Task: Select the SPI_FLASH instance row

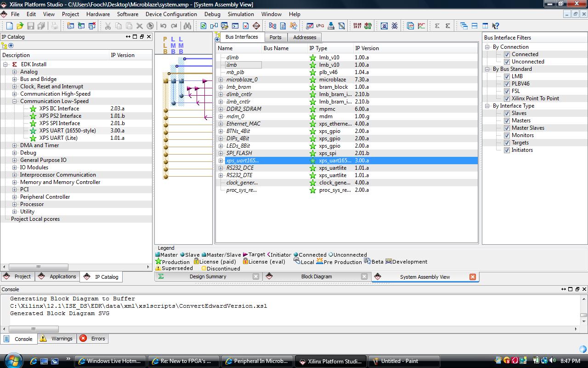Action: coord(347,153)
